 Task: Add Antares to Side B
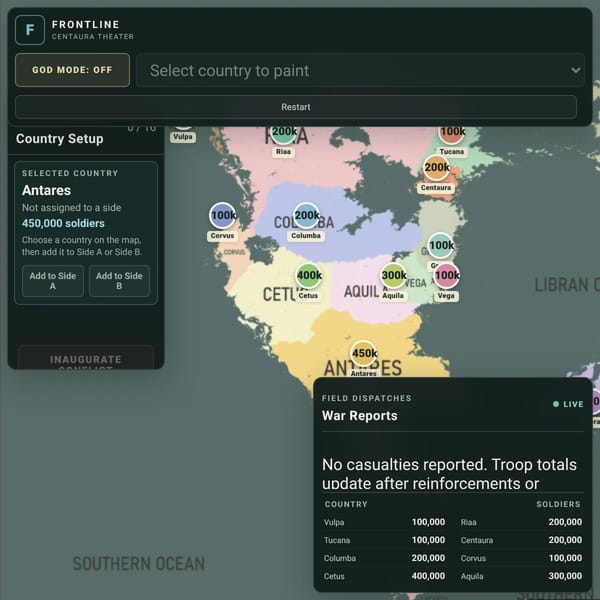(119, 281)
